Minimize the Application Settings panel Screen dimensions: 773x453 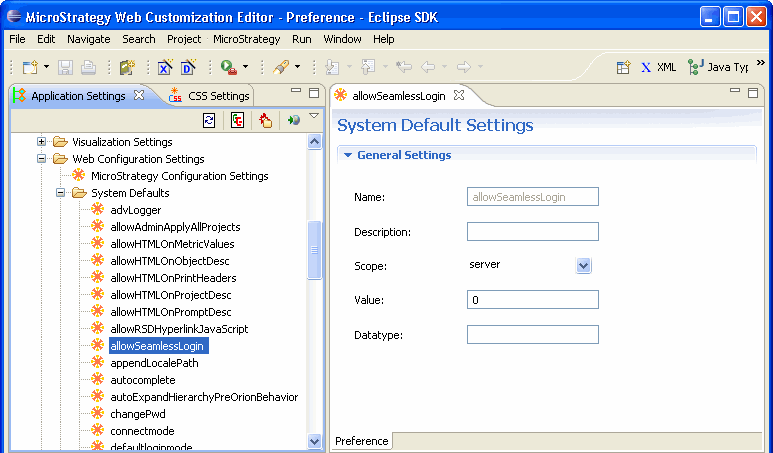pos(296,91)
